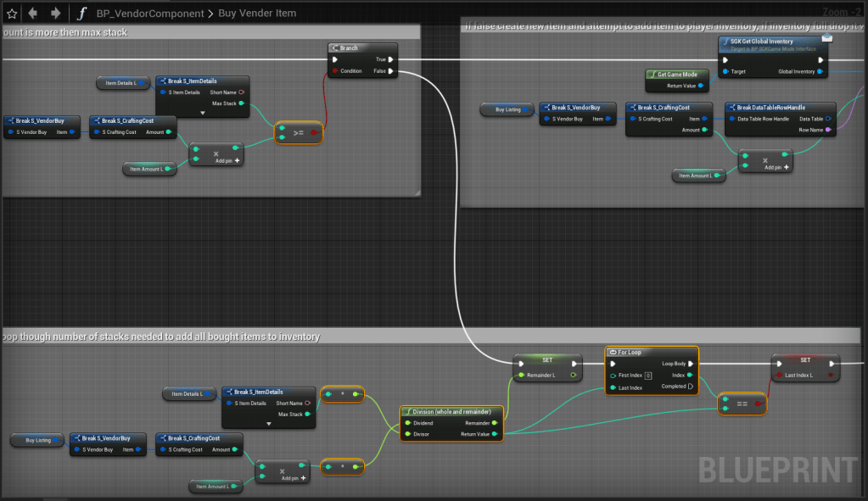Select the Division (whole and remainder) node
The height and width of the screenshot is (501, 868).
tap(451, 411)
